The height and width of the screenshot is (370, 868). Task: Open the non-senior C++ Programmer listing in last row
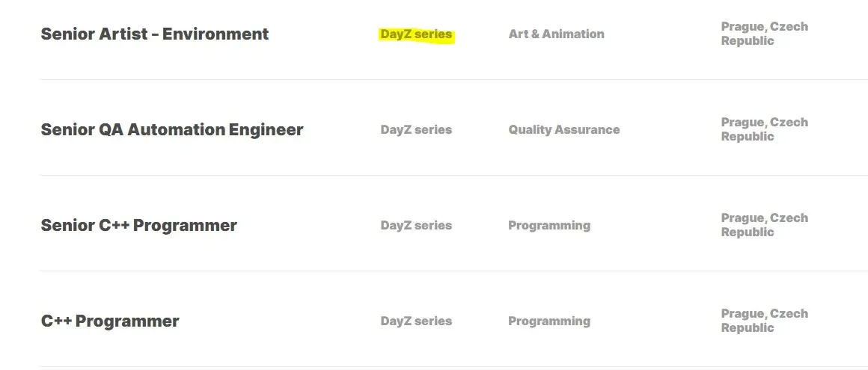110,321
